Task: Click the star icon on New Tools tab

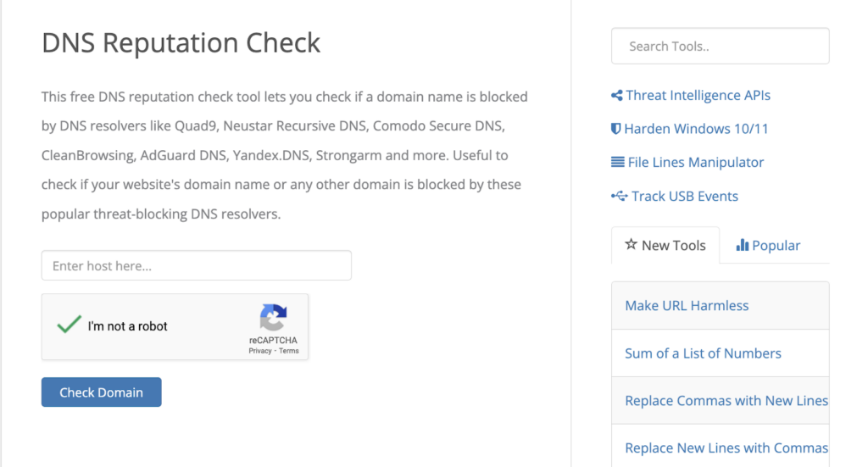Action: pos(631,245)
